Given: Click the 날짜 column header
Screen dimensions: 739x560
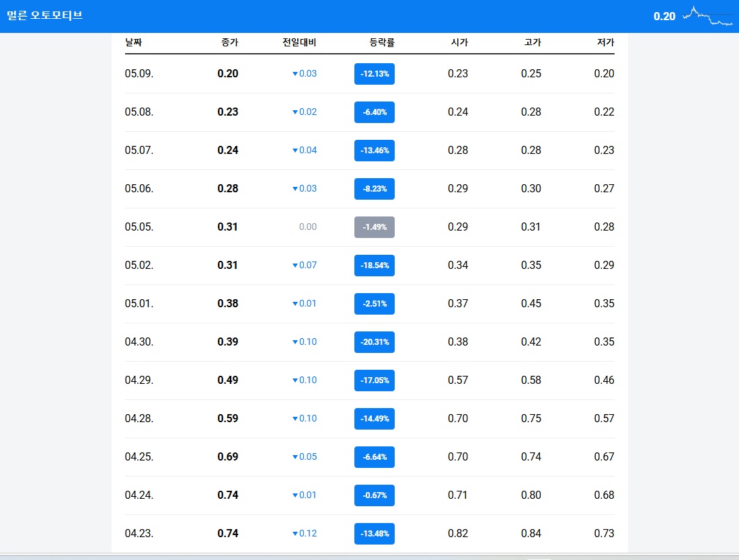Looking at the screenshot, I should [133, 42].
